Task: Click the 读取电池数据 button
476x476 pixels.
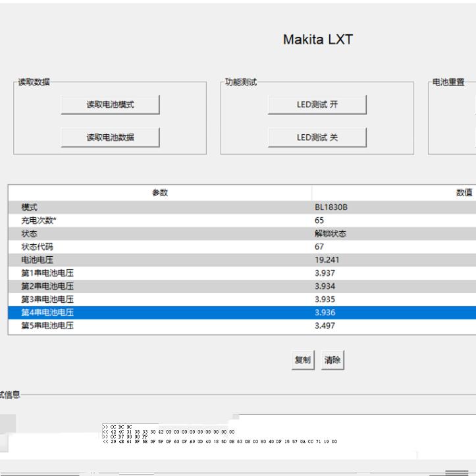Action: tap(110, 137)
